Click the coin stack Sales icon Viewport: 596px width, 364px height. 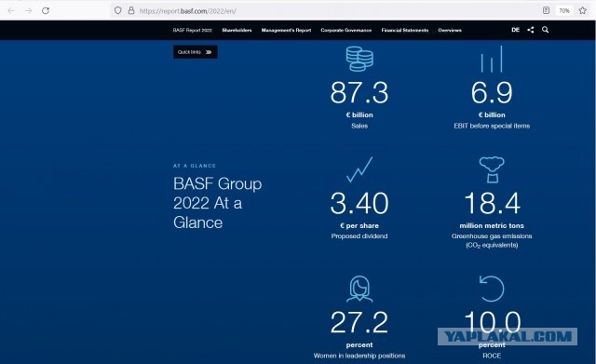pyautogui.click(x=359, y=59)
